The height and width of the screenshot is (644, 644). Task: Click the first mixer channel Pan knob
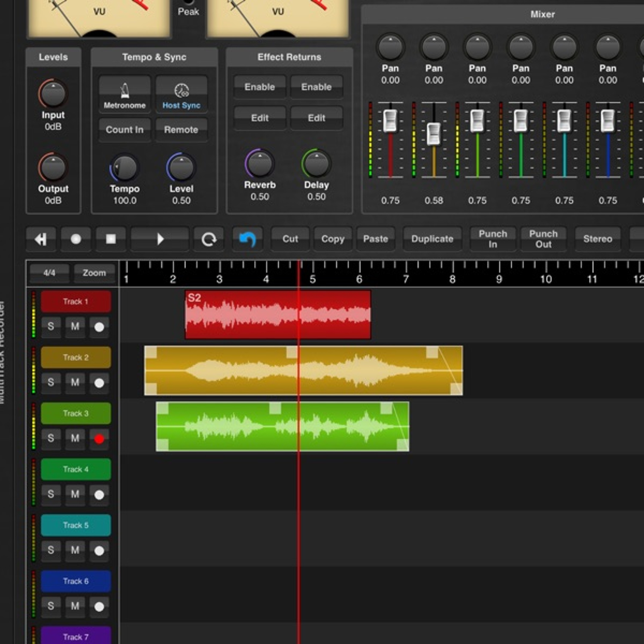[x=390, y=47]
